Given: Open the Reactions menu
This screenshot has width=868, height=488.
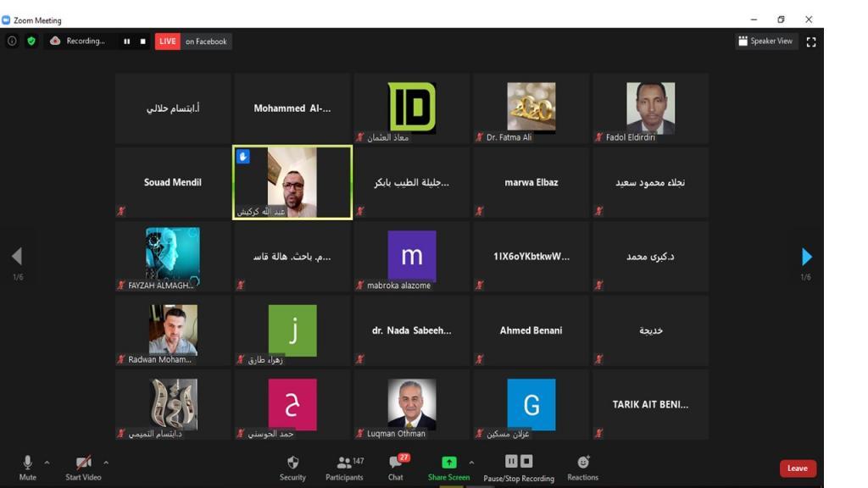Looking at the screenshot, I should pos(582,463).
